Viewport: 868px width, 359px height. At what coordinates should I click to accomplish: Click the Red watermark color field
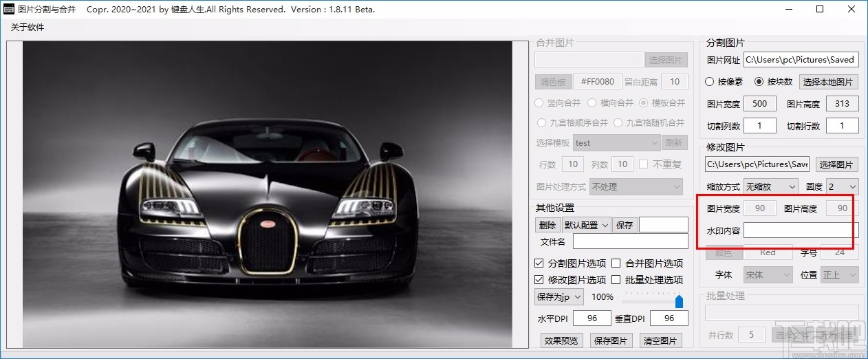click(x=768, y=252)
